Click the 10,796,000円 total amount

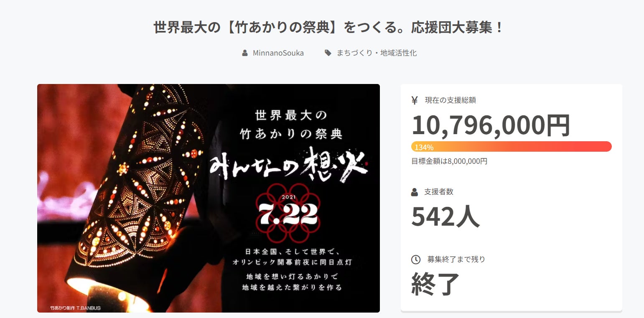pyautogui.click(x=491, y=125)
